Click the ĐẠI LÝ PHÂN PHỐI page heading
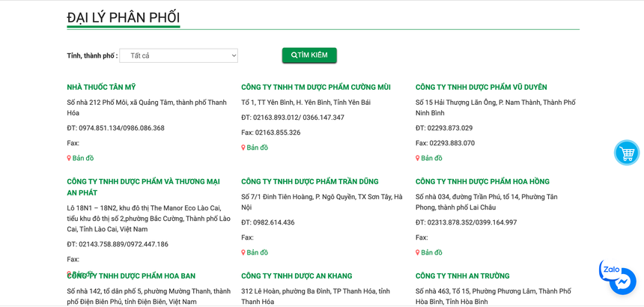The image size is (644, 307). point(124,18)
